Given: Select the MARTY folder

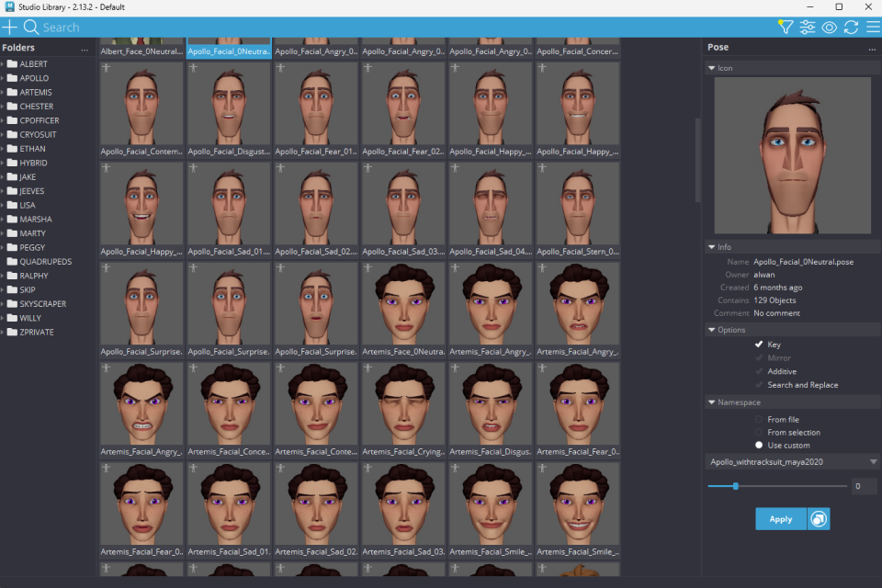Looking at the screenshot, I should pyautogui.click(x=33, y=233).
